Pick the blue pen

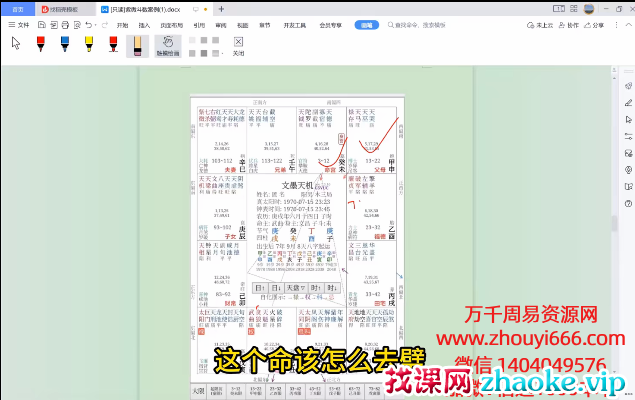tap(64, 43)
